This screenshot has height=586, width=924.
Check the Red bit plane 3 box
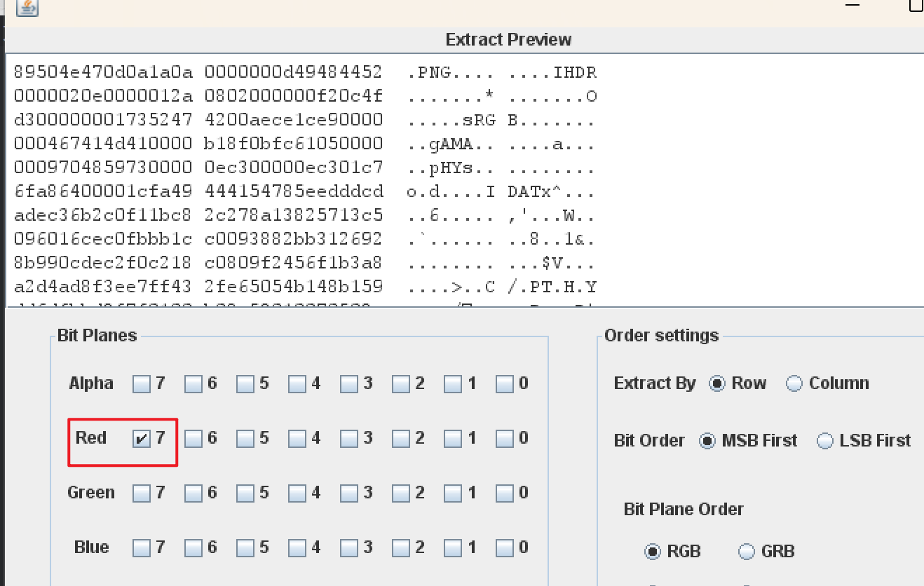pos(349,439)
